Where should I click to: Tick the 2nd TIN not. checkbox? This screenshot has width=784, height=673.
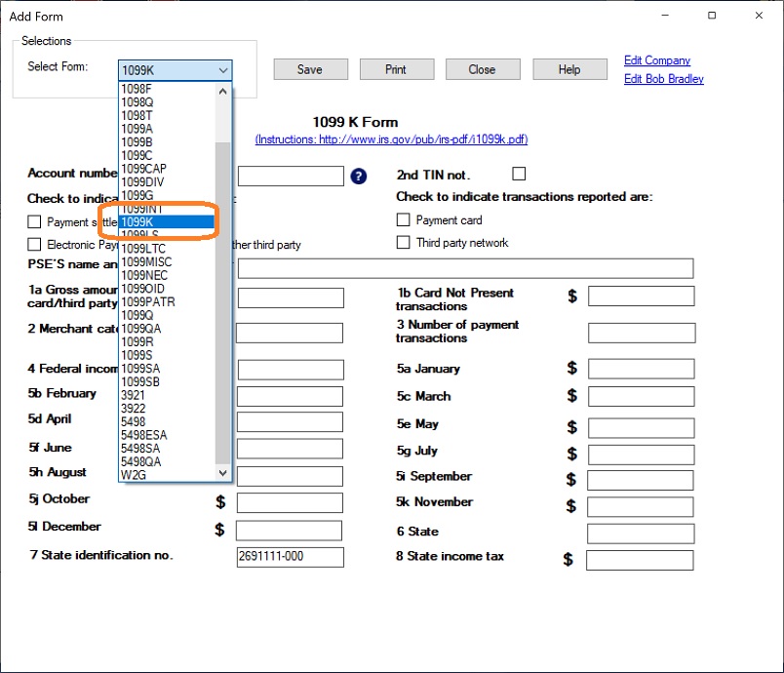(519, 175)
